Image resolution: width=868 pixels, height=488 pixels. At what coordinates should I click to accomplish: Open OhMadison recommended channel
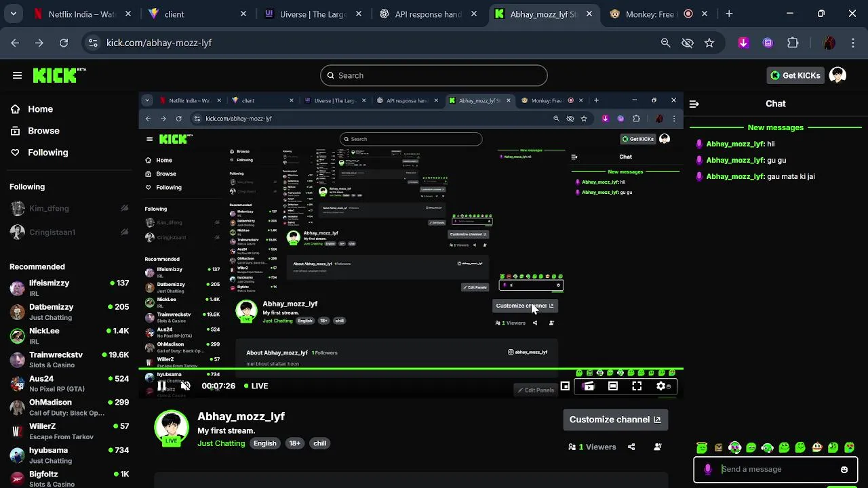[x=69, y=407]
